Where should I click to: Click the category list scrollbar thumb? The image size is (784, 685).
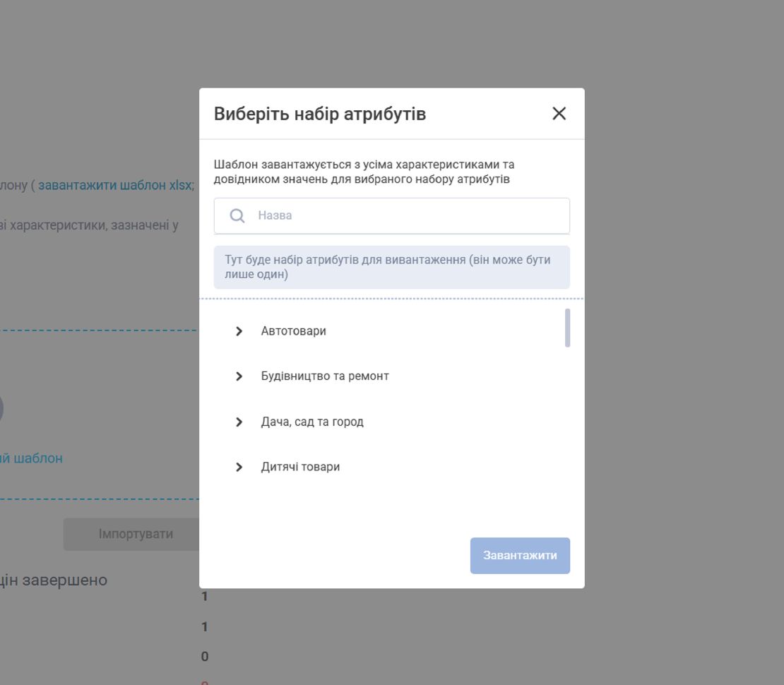pos(567,328)
